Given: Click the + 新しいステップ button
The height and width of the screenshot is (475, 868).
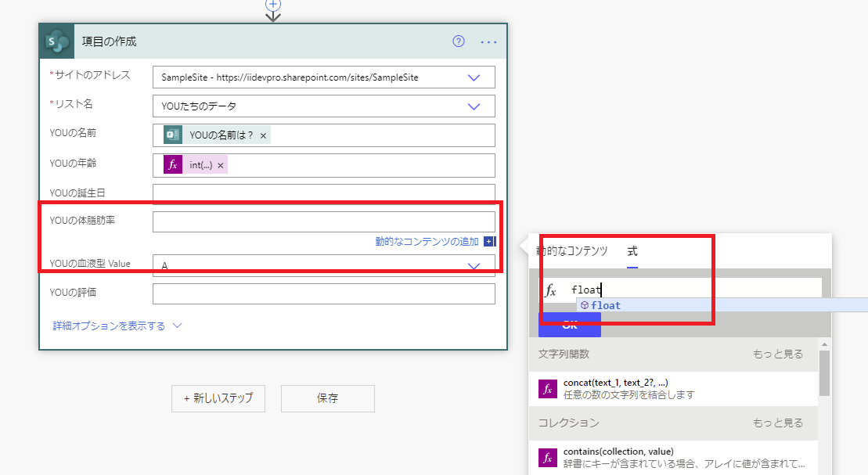Looking at the screenshot, I should pos(218,398).
